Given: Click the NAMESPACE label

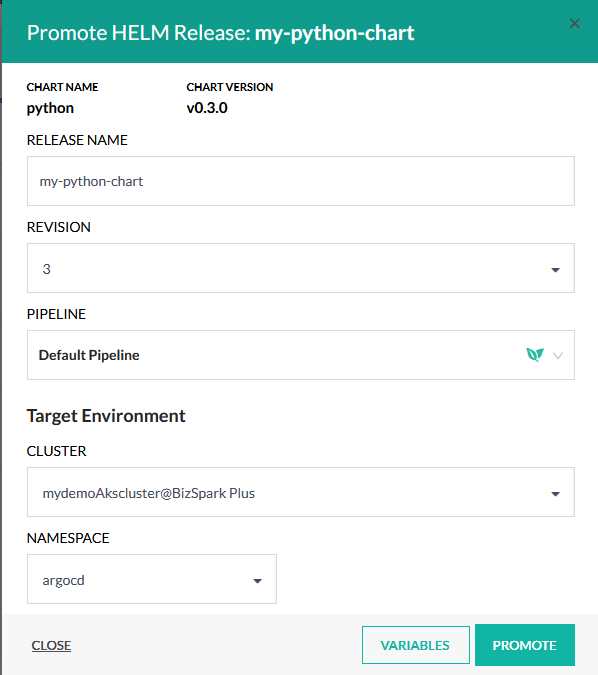Looking at the screenshot, I should pos(68,538).
